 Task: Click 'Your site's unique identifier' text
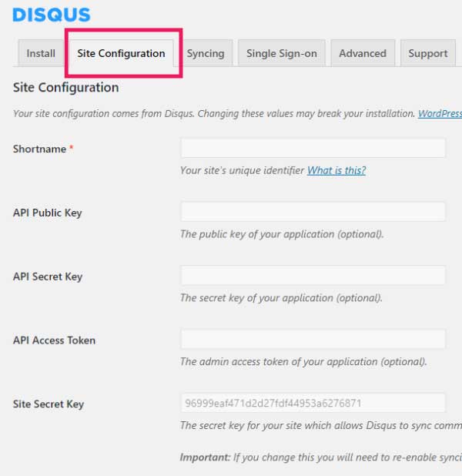[x=243, y=170]
